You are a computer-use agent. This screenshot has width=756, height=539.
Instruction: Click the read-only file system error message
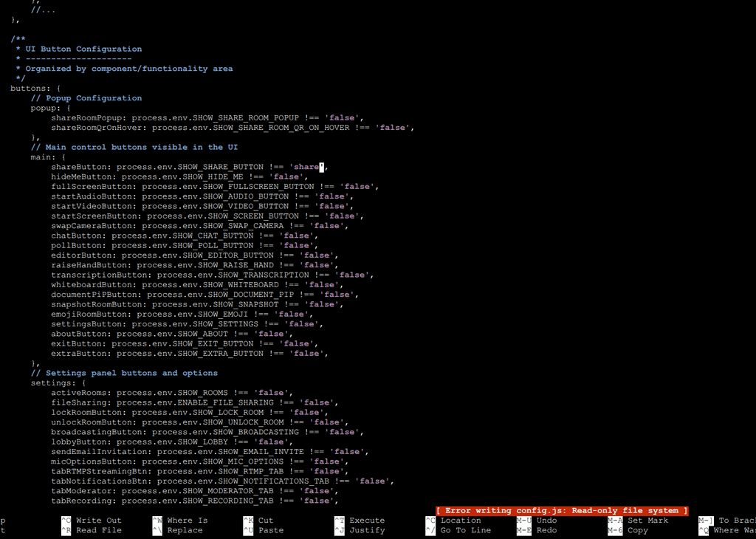click(562, 510)
